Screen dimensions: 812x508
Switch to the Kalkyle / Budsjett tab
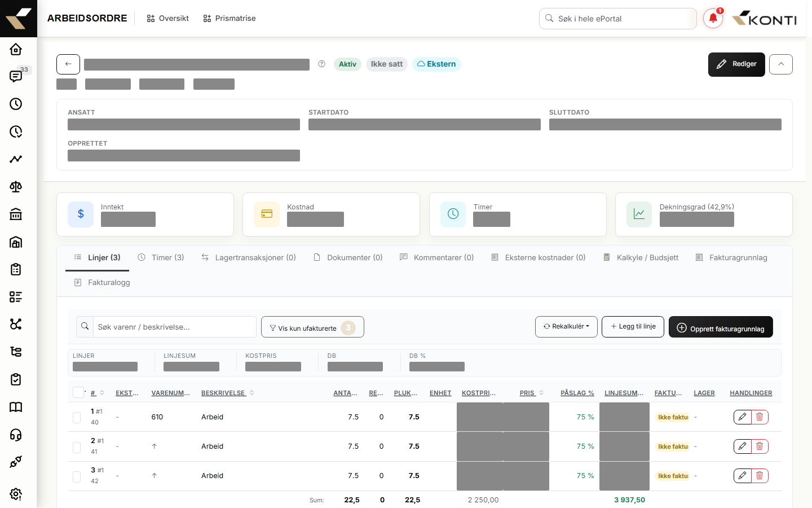[641, 257]
